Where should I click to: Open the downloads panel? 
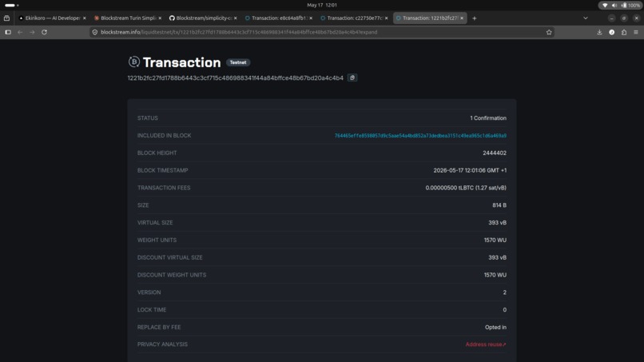pyautogui.click(x=599, y=32)
